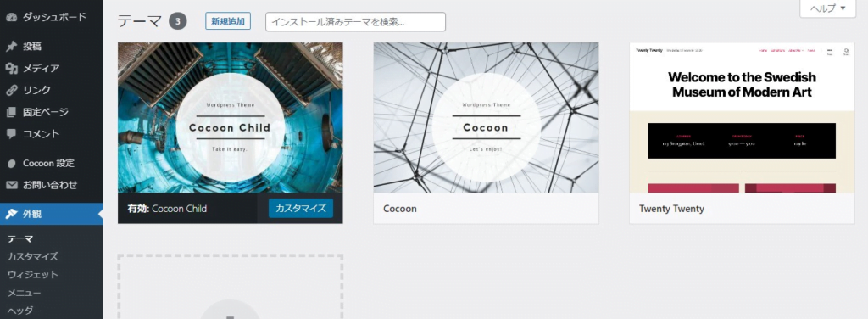Open the メニュー submenu item
The image size is (868, 319).
[x=25, y=293]
